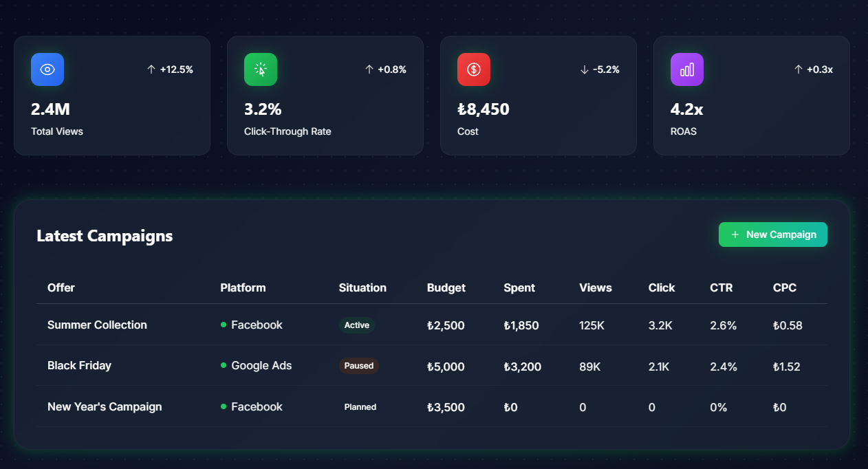Click the up arrow beside +12.5%

click(151, 69)
